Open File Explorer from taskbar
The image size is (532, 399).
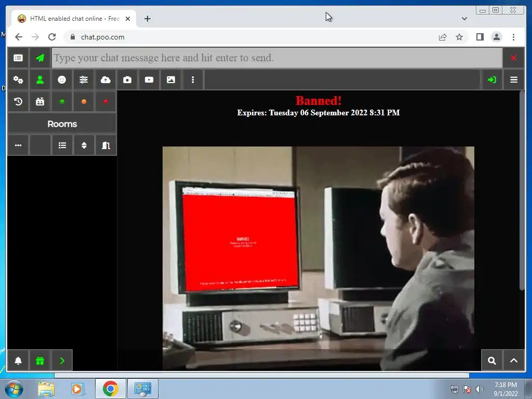click(x=46, y=389)
